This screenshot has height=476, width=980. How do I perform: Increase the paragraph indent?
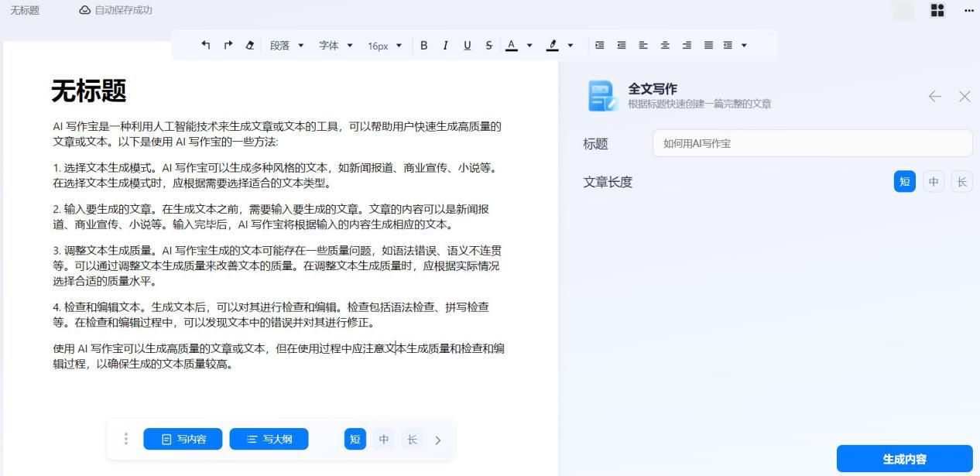click(599, 45)
